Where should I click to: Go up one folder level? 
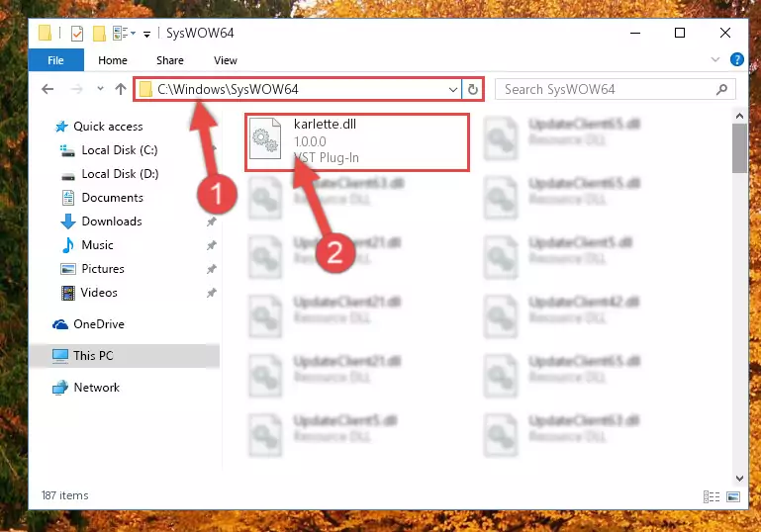click(121, 89)
